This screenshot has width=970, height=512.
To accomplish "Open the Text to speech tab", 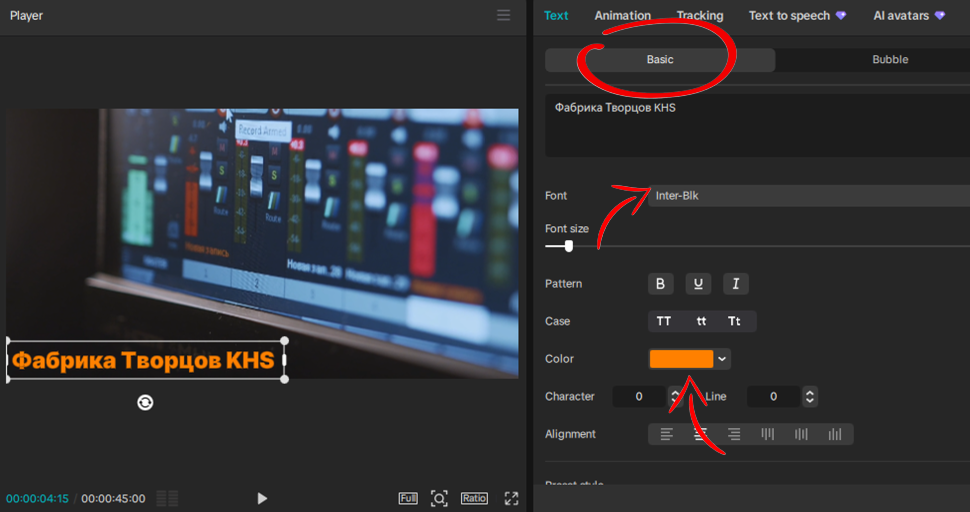I will tap(789, 15).
